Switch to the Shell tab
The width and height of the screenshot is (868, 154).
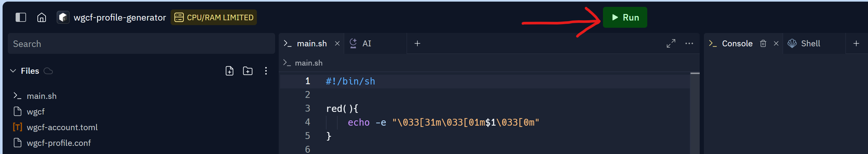pyautogui.click(x=810, y=44)
